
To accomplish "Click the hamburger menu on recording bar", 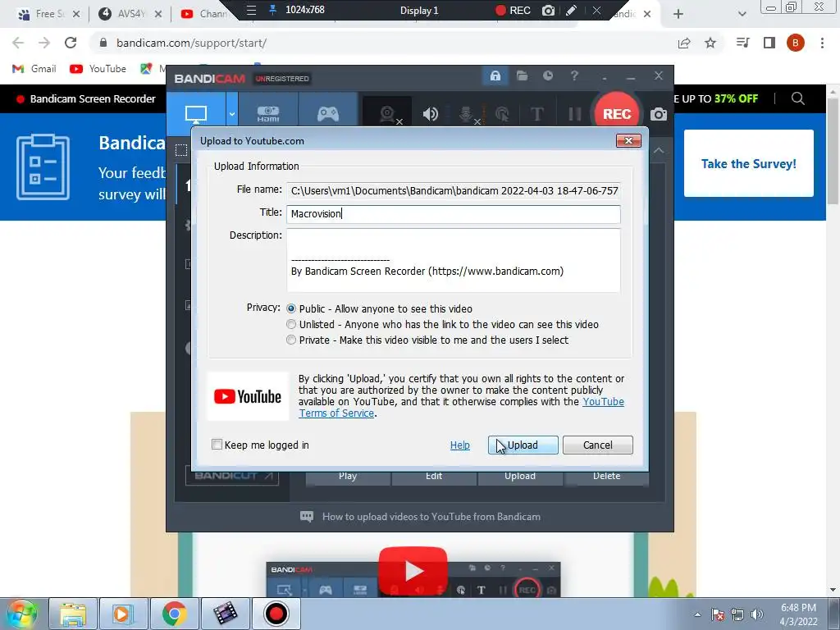I will pos(251,10).
